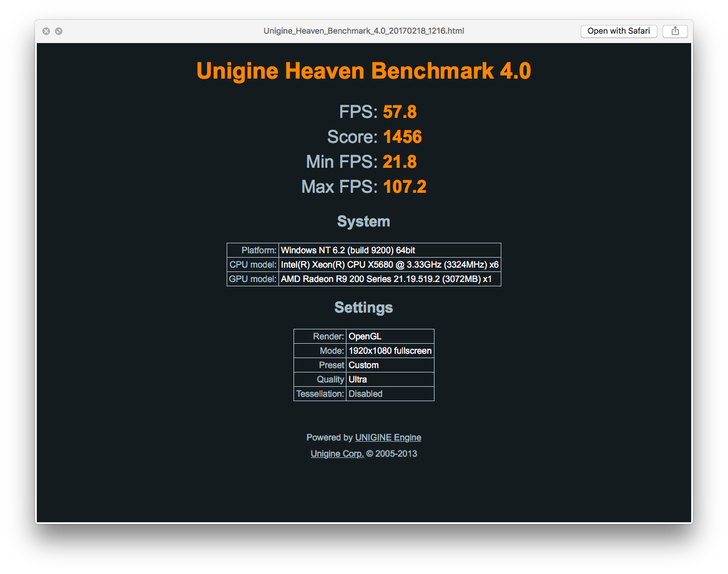Select the Windows NT 6.2 platform cell

tap(390, 250)
